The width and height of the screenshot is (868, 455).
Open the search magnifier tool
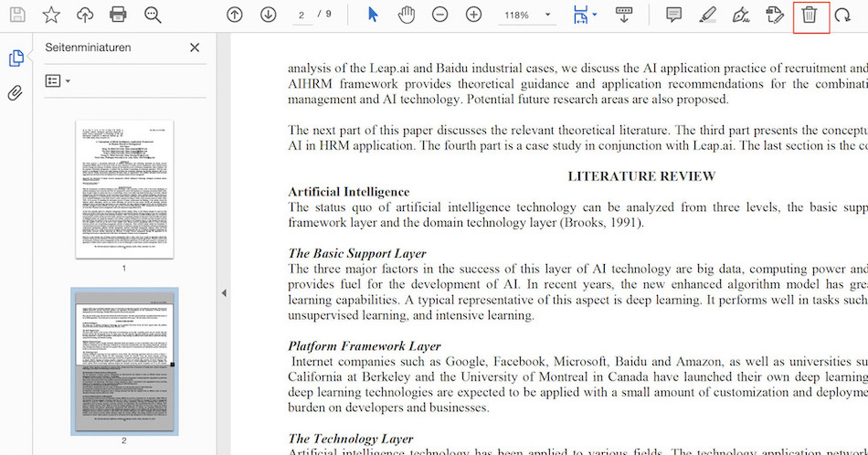(153, 15)
